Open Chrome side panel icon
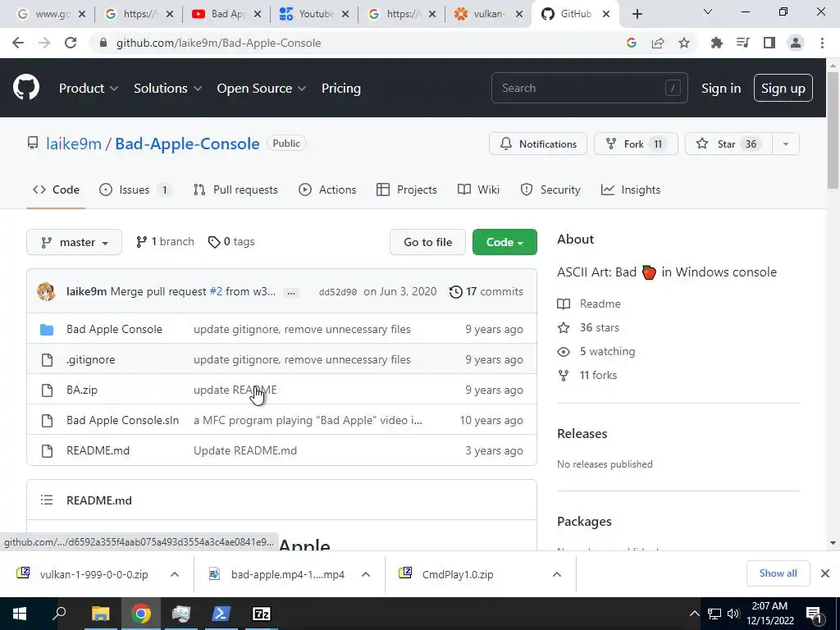This screenshot has width=840, height=630. point(769,43)
